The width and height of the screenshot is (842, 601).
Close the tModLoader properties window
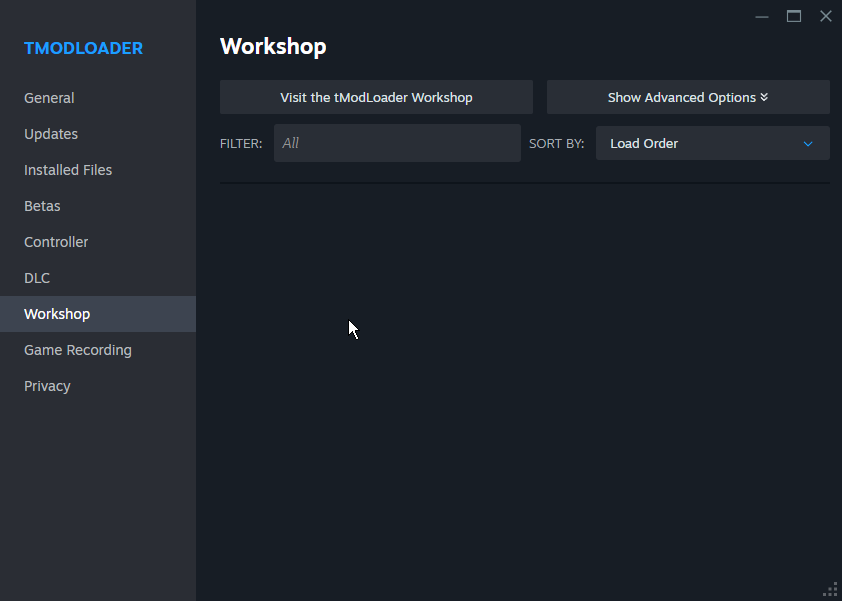[826, 16]
